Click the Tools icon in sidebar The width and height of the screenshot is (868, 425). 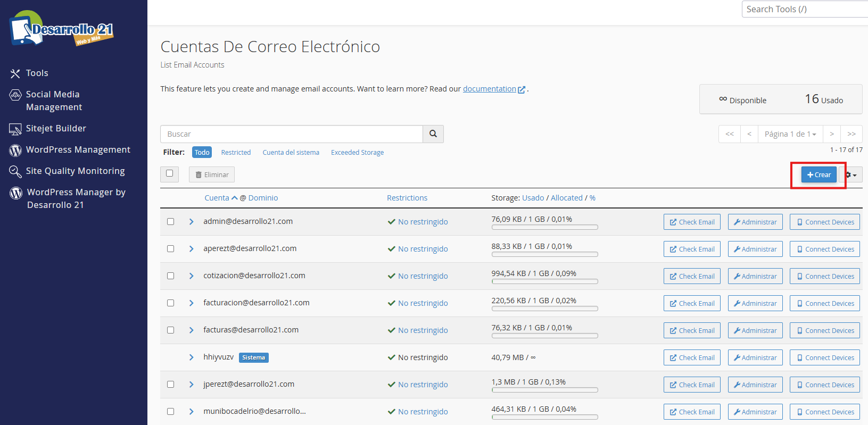point(15,73)
